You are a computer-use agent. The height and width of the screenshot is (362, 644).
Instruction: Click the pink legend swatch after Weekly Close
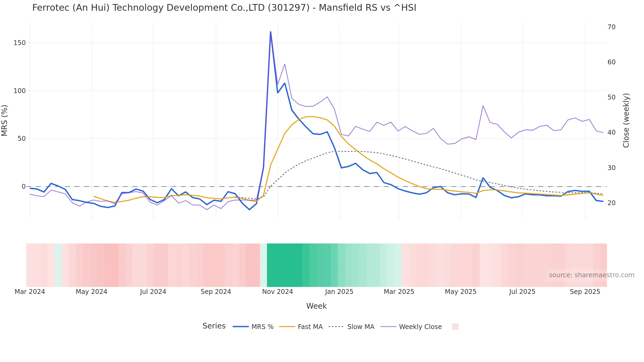455,327
